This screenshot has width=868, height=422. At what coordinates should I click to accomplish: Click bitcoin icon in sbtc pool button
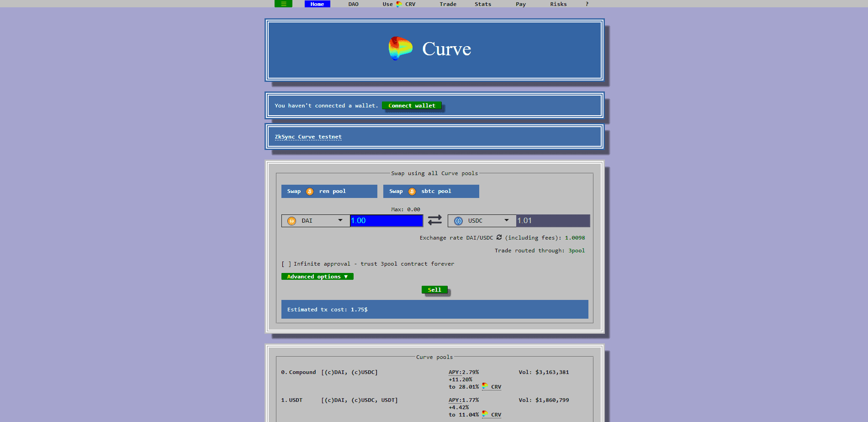(412, 192)
